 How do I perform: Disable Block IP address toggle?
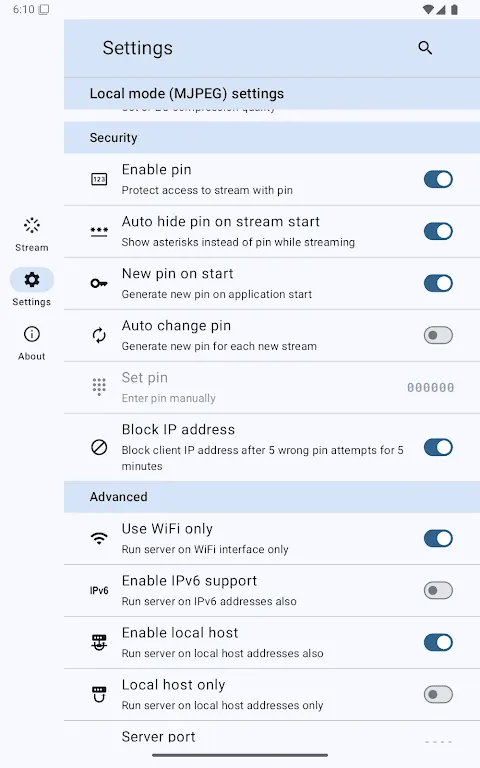pos(438,447)
